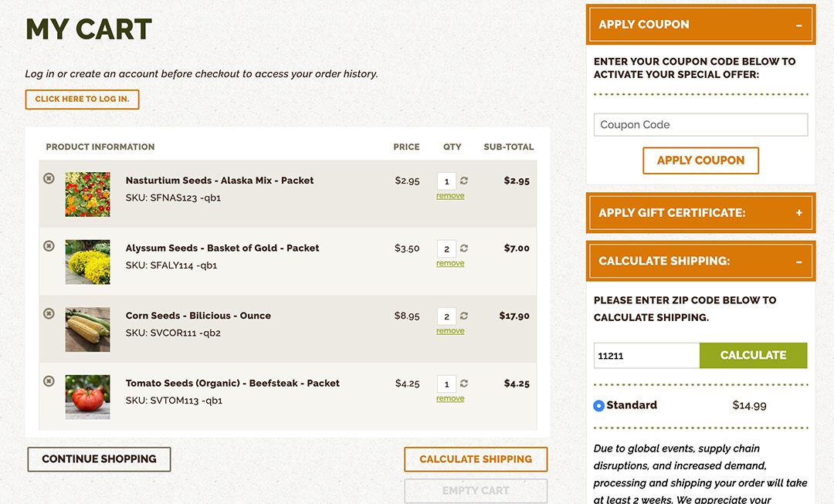Collapse the Calculate Shipping panel
The image size is (834, 504).
(x=799, y=262)
